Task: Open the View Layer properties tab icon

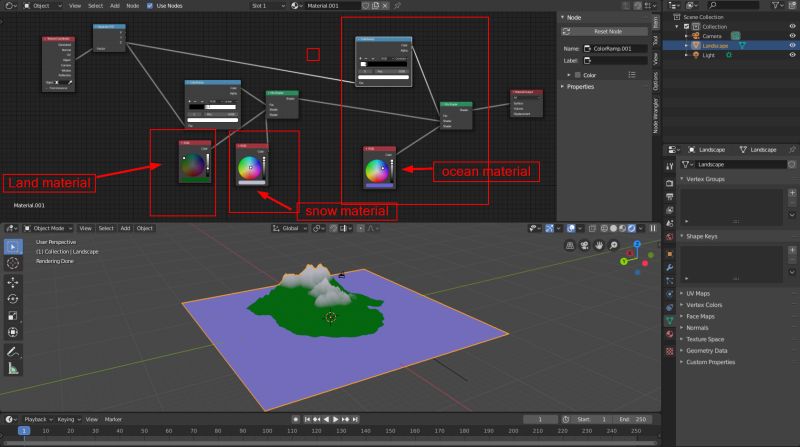Action: tap(670, 210)
